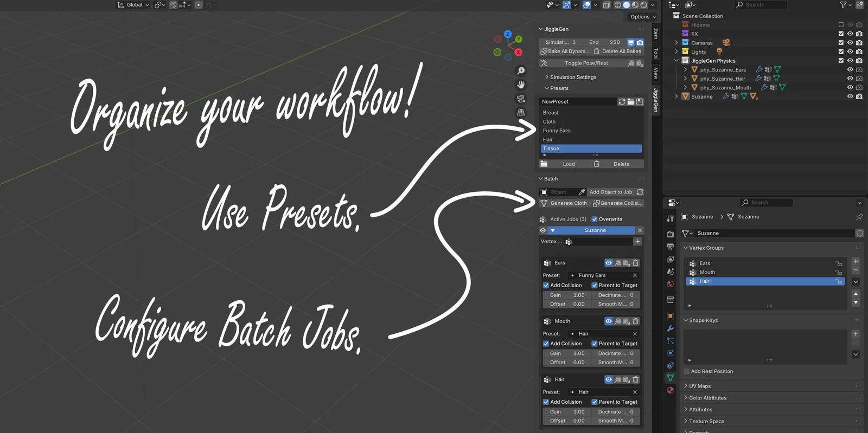868x433 pixels.
Task: Toggle camera view icon in viewport
Action: click(x=521, y=99)
